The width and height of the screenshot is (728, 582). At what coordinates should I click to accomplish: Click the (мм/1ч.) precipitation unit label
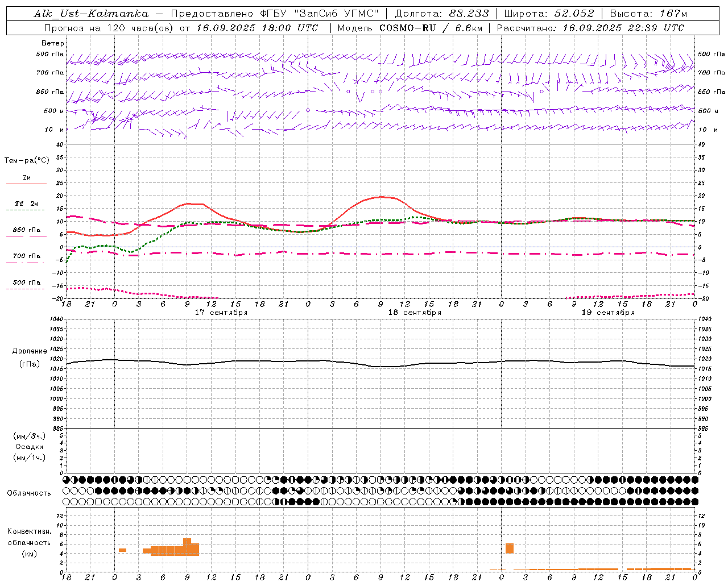pyautogui.click(x=30, y=458)
